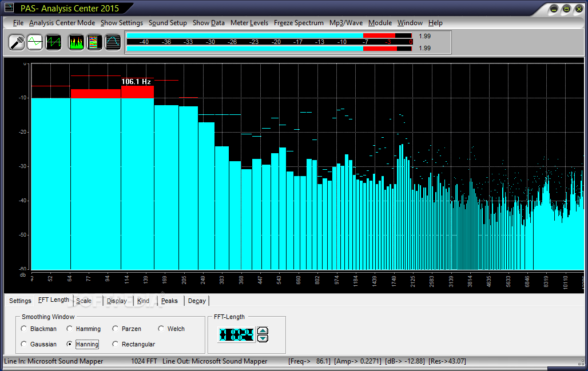The width and height of the screenshot is (588, 371).
Task: Click the 1749 frequency axis label
Action: [x=394, y=281]
